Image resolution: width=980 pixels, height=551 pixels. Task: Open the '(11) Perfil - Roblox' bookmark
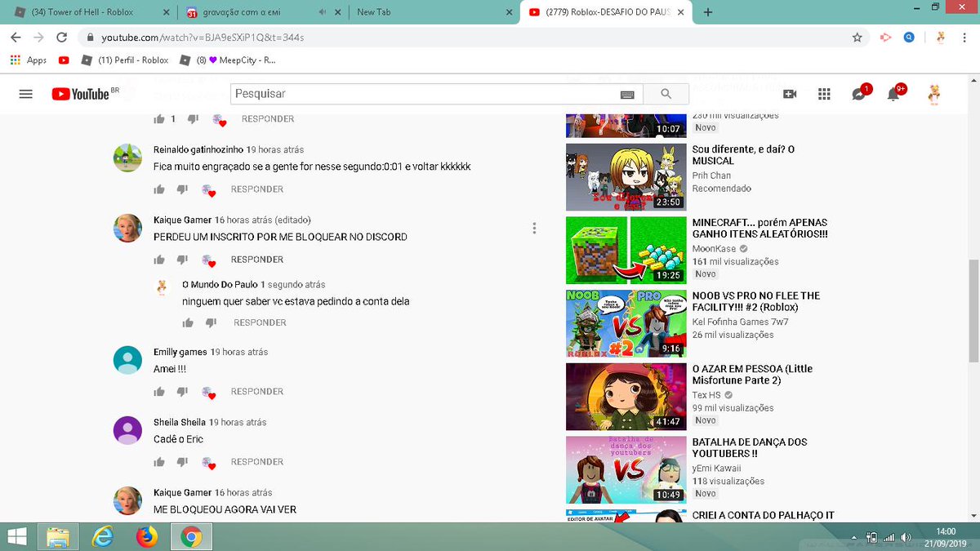tap(124, 60)
